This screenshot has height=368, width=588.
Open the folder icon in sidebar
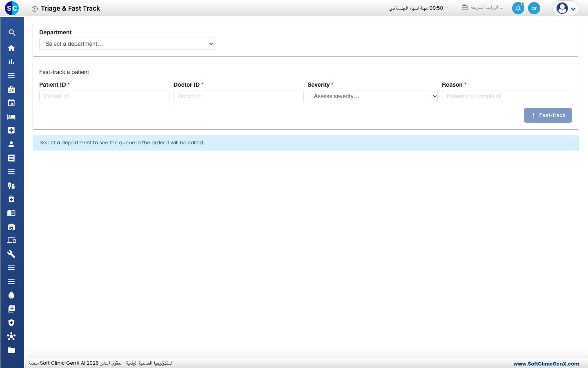(x=11, y=350)
